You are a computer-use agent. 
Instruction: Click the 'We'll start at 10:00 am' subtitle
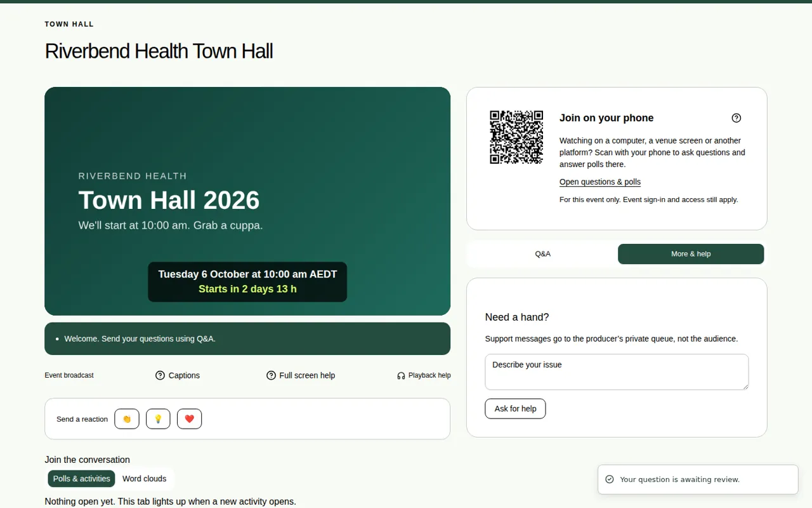click(x=171, y=225)
